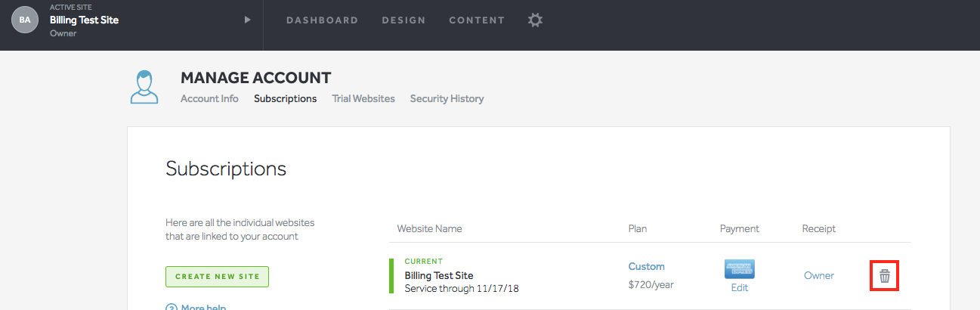The width and height of the screenshot is (980, 310).
Task: Click the BA avatar circle
Action: pyautogui.click(x=25, y=20)
